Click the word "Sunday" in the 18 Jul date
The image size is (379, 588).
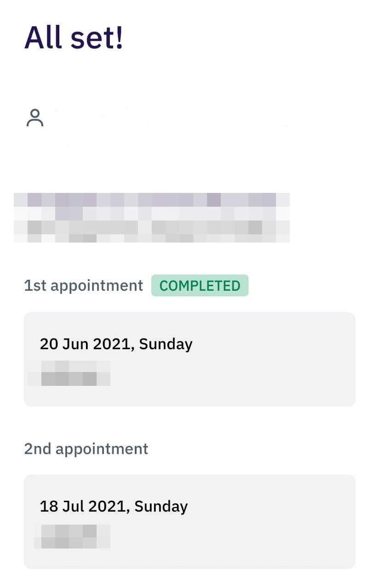pos(161,506)
